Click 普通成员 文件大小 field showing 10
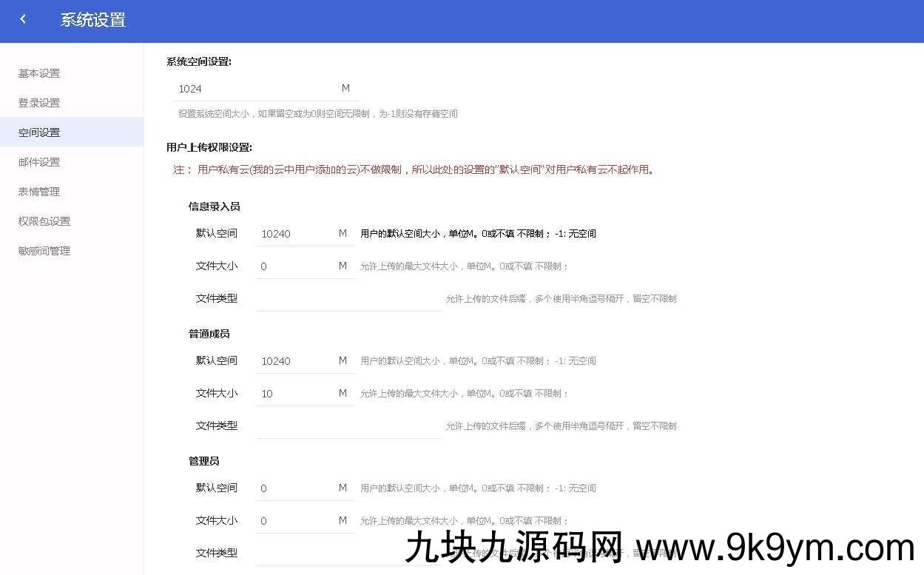The height and width of the screenshot is (575, 924). pyautogui.click(x=296, y=394)
